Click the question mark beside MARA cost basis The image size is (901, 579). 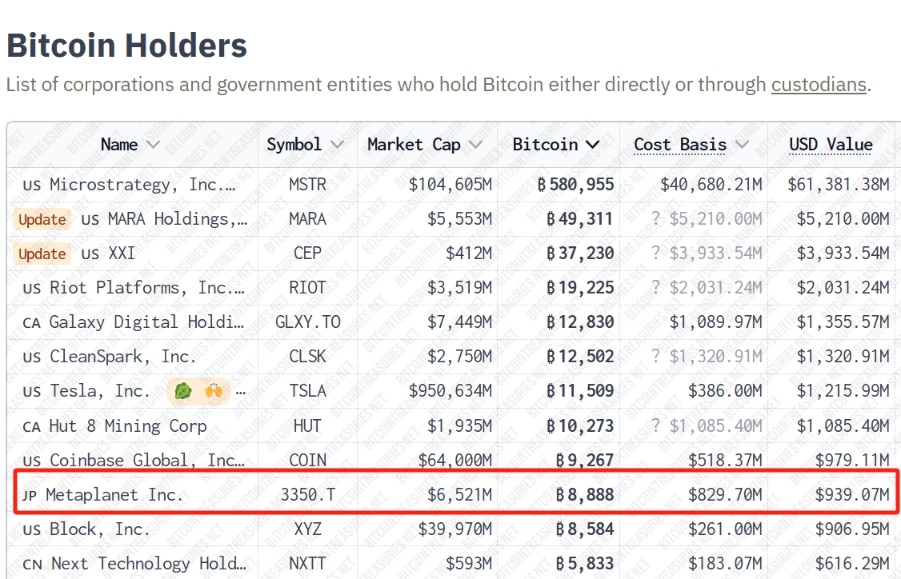click(656, 219)
